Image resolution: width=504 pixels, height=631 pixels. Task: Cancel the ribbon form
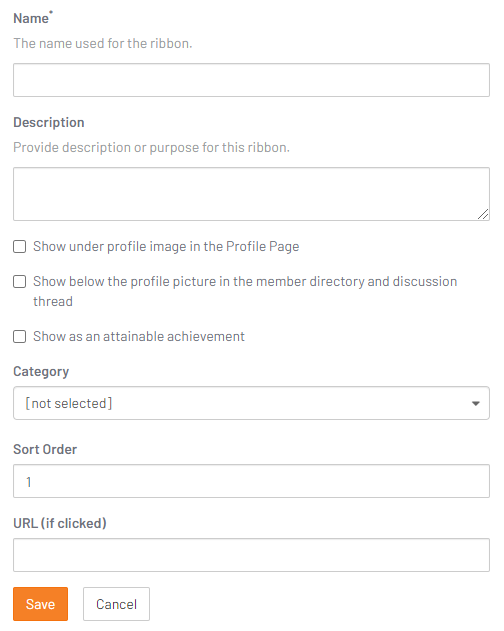[116, 604]
